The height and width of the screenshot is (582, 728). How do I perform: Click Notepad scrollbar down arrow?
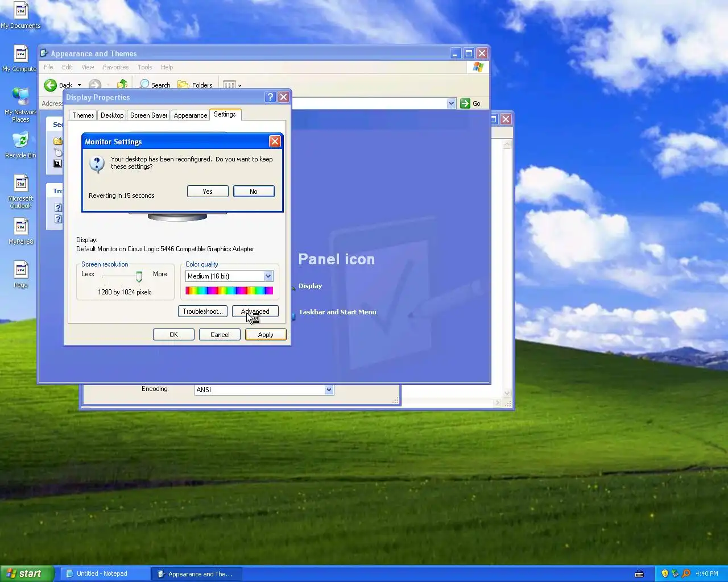pyautogui.click(x=507, y=393)
